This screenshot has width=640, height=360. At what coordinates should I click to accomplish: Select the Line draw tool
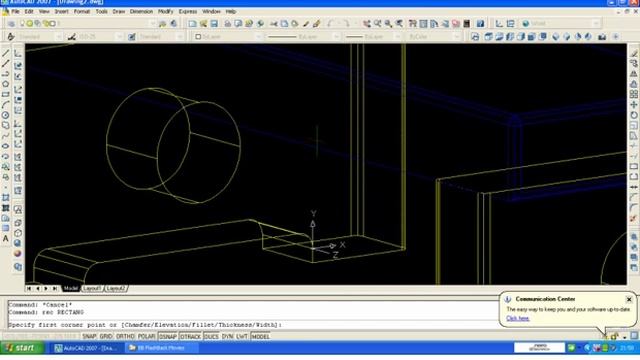pos(5,53)
